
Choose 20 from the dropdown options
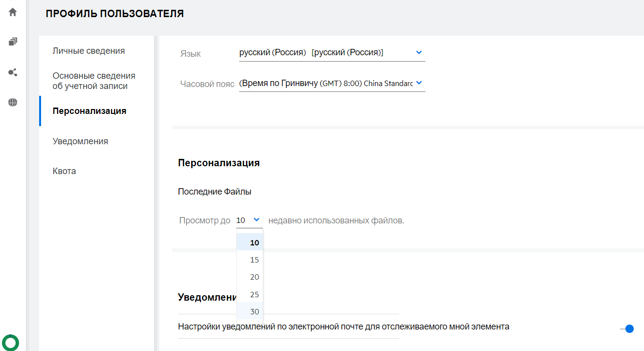click(x=254, y=277)
